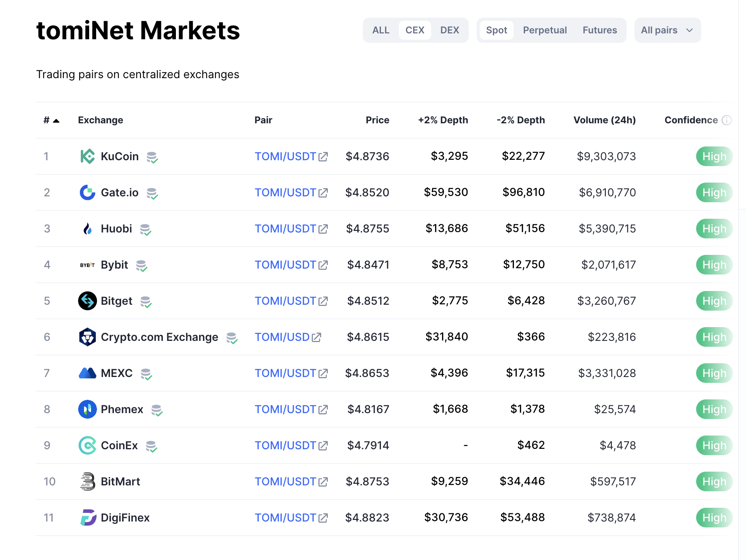Select the ALL exchanges filter
Image resolution: width=746 pixels, height=560 pixels.
coord(380,30)
